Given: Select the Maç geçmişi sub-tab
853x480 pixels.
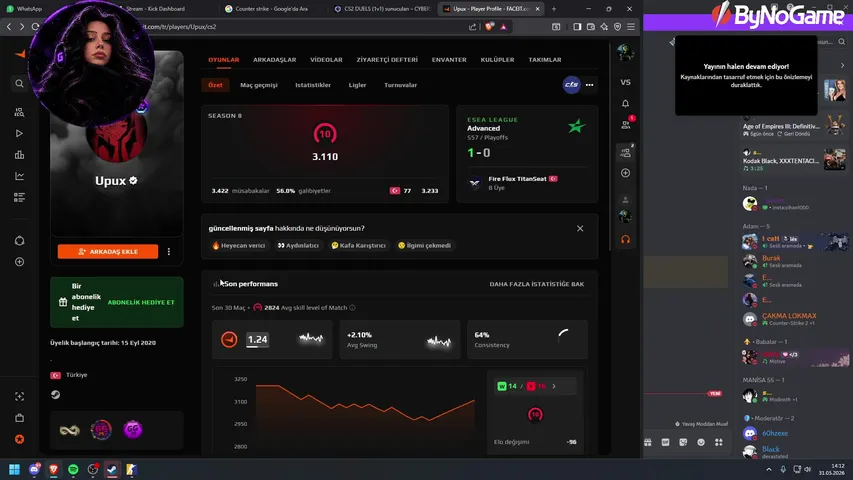Looking at the screenshot, I should point(259,85).
